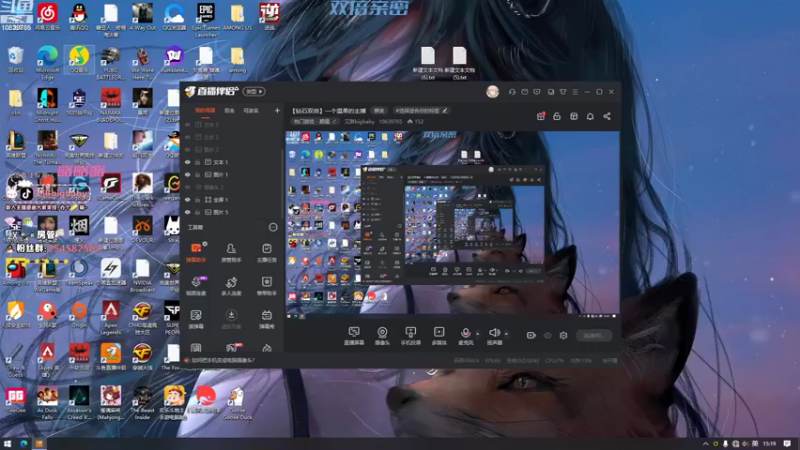Click the taskbar clock showing 15:19
800x450 pixels.
pyautogui.click(x=769, y=444)
